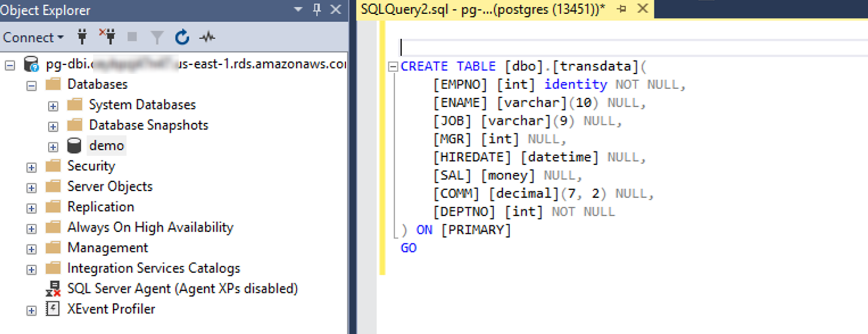Click the Databases folder icon

(x=53, y=85)
